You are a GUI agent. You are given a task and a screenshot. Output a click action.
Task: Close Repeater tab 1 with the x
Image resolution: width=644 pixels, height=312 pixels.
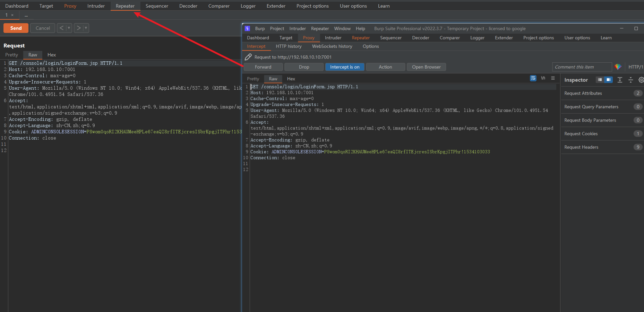(12, 15)
